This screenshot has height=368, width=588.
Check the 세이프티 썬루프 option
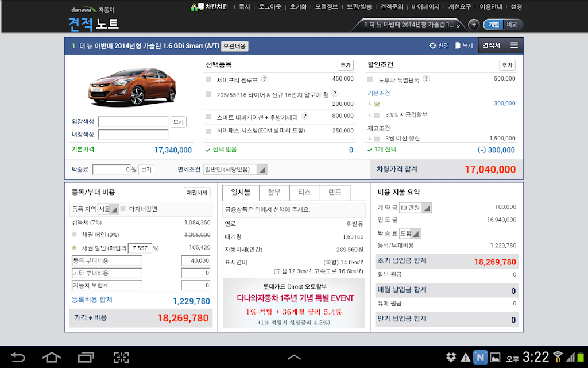(x=208, y=79)
